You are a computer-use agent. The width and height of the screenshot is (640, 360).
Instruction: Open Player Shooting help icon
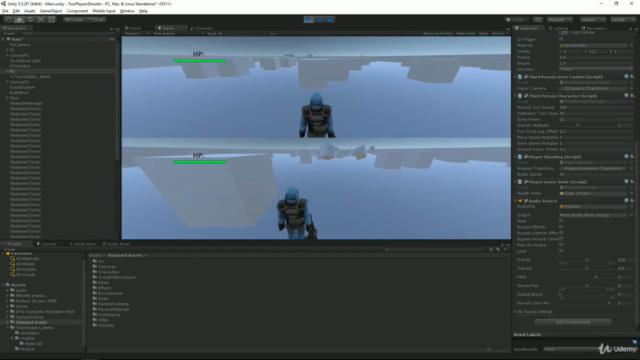tap(626, 157)
